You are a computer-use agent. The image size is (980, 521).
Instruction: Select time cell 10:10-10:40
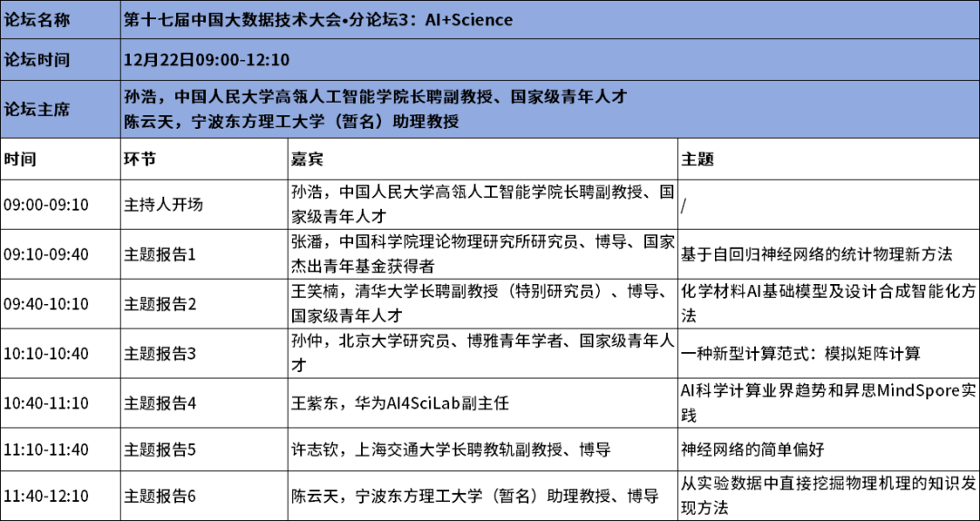pos(60,353)
